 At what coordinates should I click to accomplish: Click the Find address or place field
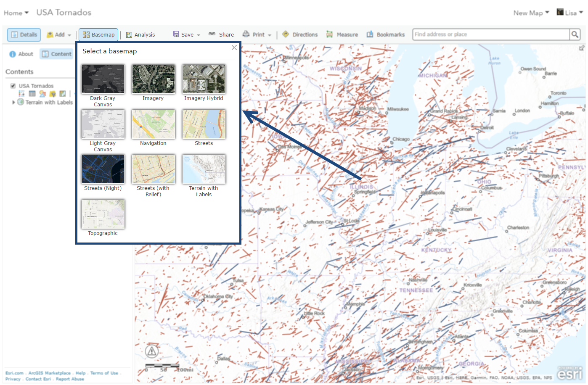(x=491, y=34)
